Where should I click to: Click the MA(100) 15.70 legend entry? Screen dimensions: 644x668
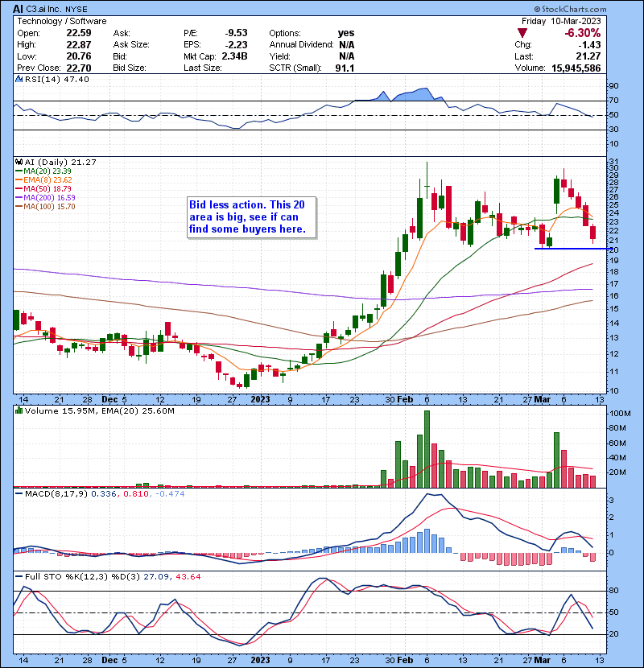coord(45,207)
